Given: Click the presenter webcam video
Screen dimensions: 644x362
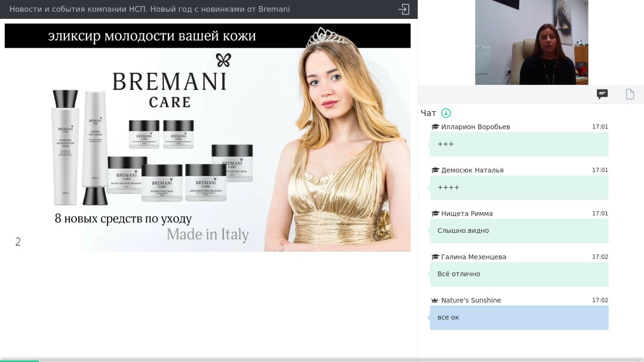Looking at the screenshot, I should click(x=532, y=42).
